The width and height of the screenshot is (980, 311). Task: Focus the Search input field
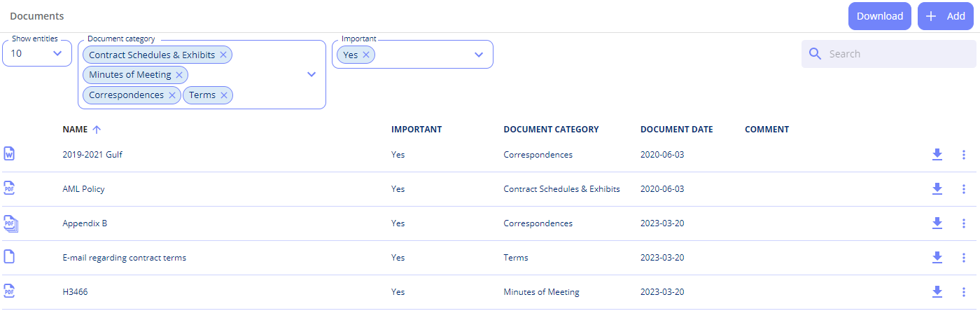pos(889,54)
